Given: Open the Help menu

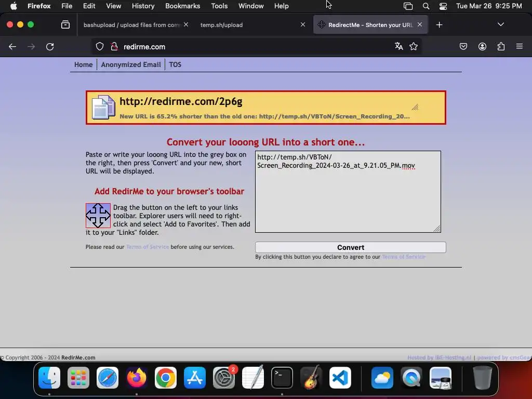Looking at the screenshot, I should pos(281,6).
